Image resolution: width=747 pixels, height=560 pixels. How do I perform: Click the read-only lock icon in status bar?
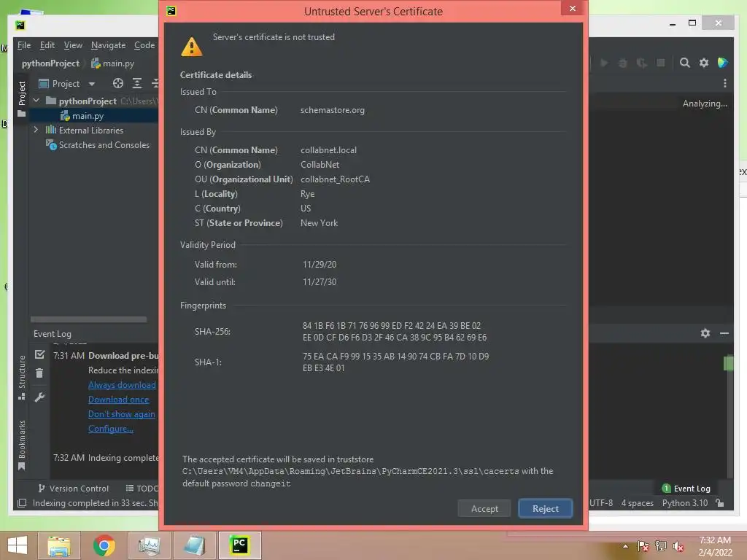[x=720, y=503]
